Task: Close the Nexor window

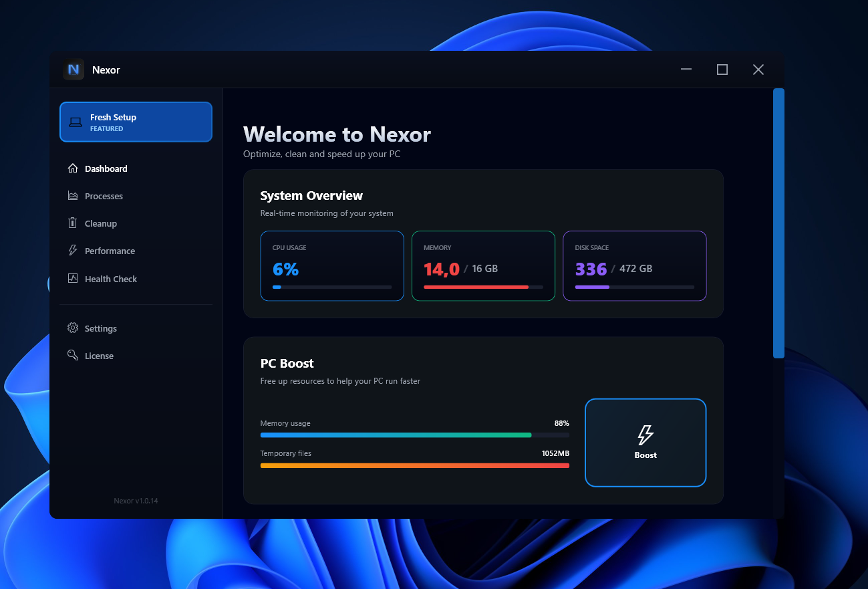Action: coord(758,70)
